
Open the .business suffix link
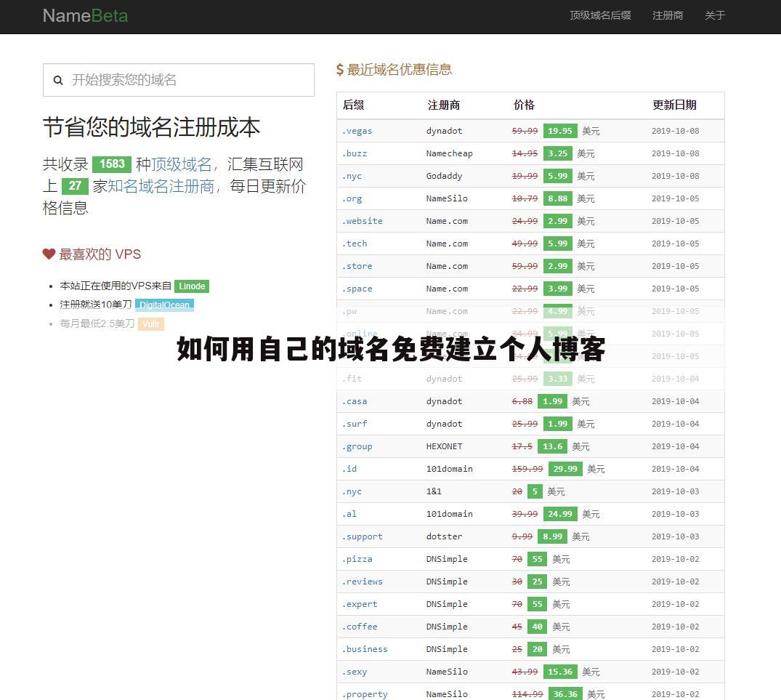click(x=365, y=649)
